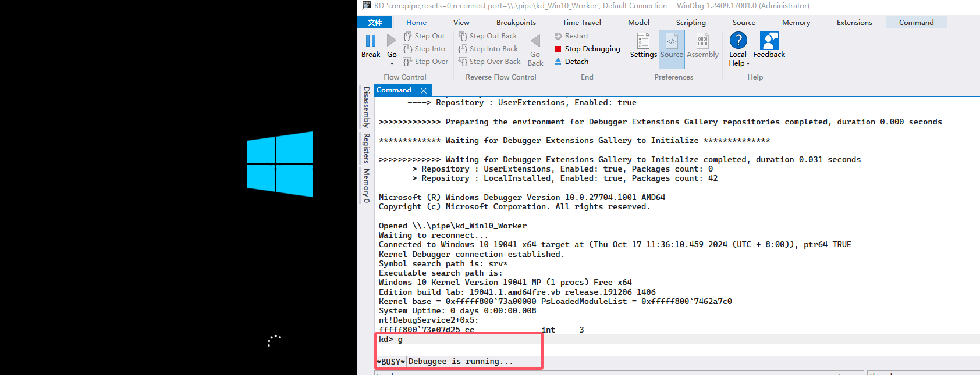Screen dimensions: 980x375
Task: Open the Settings icon in Preferences
Action: [643, 41]
